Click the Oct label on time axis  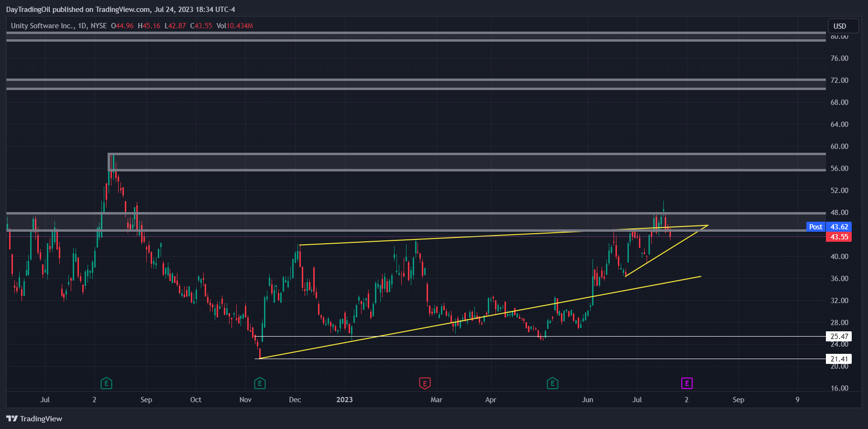[196, 400]
